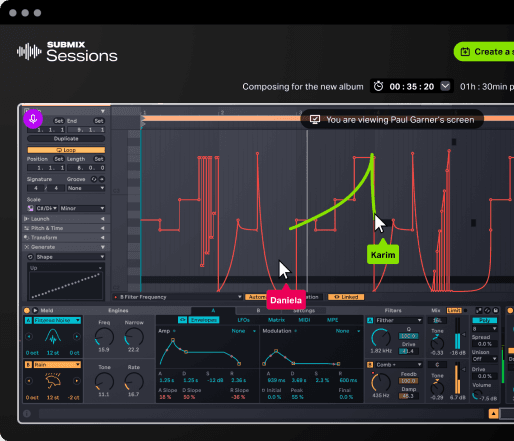514x441 pixels.
Task: Open the timer dropdown chevron
Action: 445,86
